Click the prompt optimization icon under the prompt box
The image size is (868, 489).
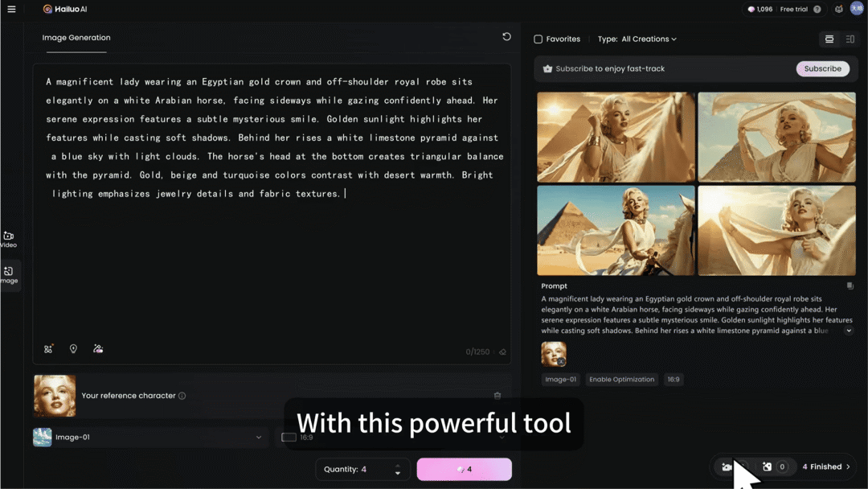[98, 349]
